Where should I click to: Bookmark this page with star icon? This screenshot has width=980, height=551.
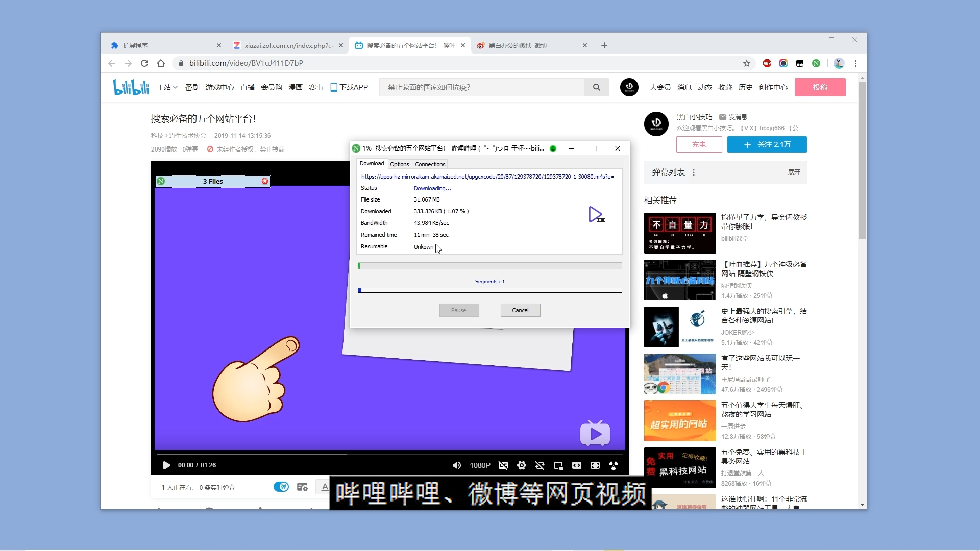click(x=747, y=63)
